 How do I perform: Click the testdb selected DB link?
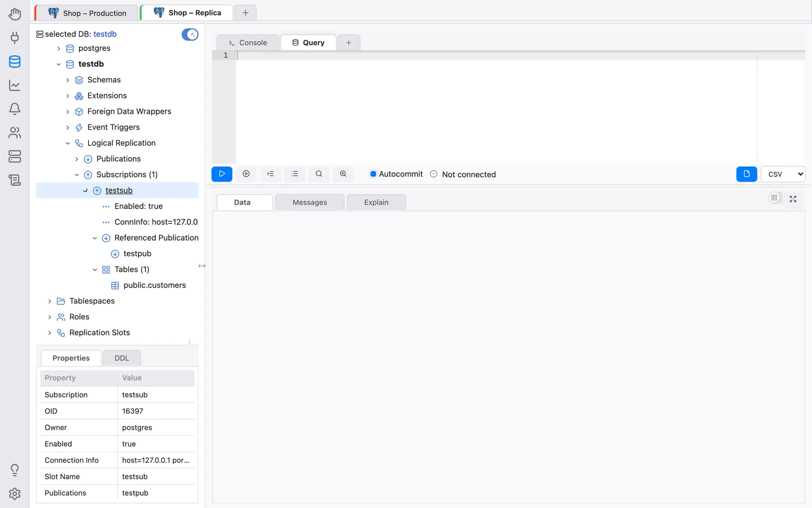click(105, 34)
